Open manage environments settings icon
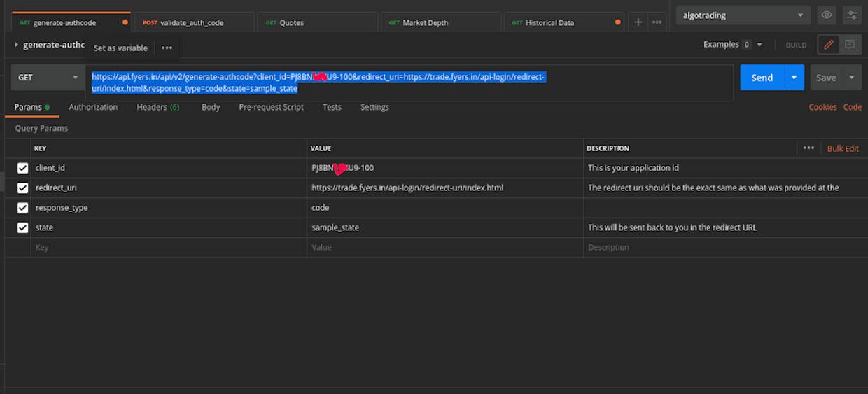This screenshot has height=394, width=868. [852, 15]
